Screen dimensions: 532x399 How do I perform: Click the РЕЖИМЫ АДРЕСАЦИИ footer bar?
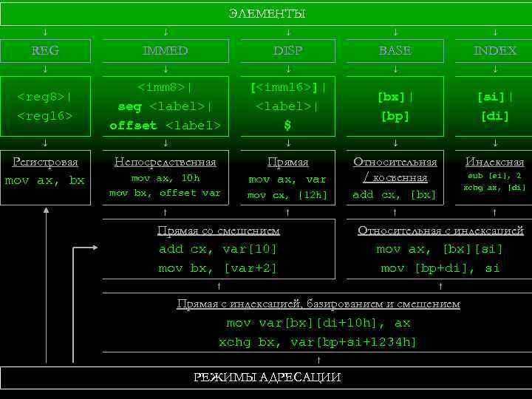(266, 378)
